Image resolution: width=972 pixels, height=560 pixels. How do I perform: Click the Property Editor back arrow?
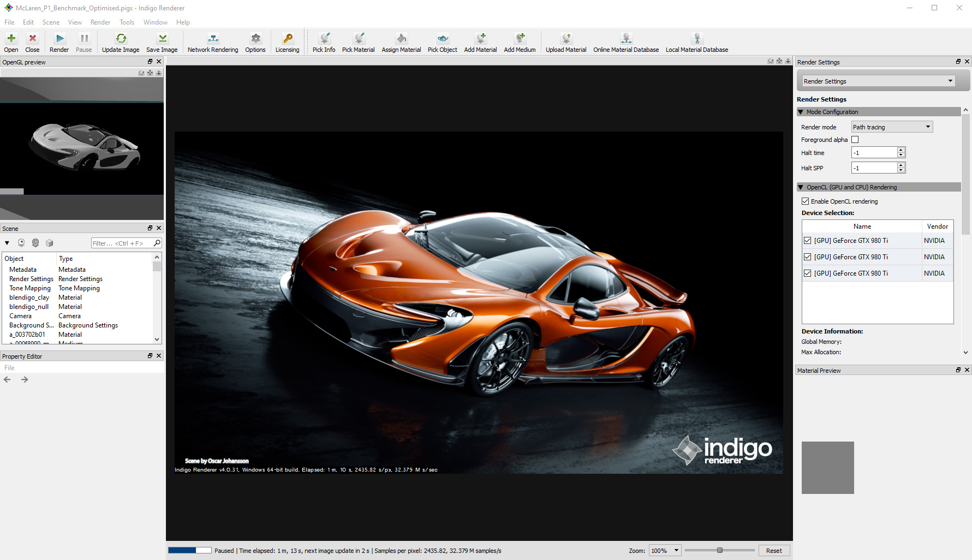[x=7, y=379]
